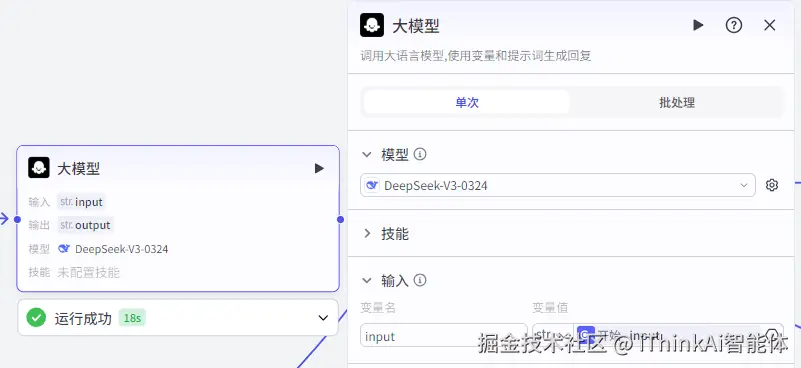
Task: Select the 大模型 title on node card
Action: coord(79,168)
